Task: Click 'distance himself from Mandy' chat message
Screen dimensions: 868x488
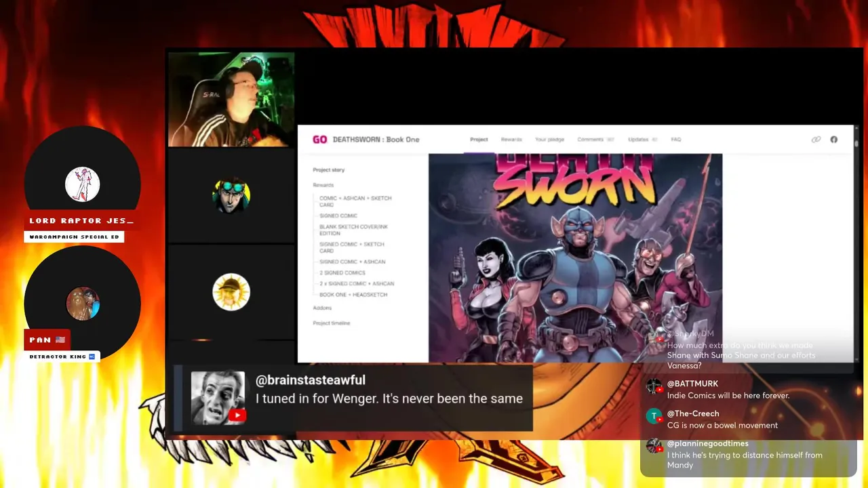Action: click(x=745, y=460)
